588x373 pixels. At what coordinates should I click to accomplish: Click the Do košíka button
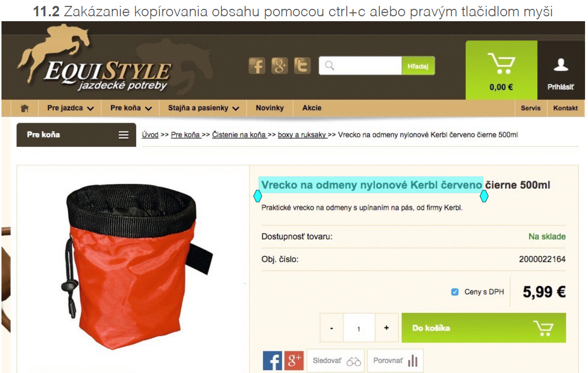pyautogui.click(x=483, y=328)
